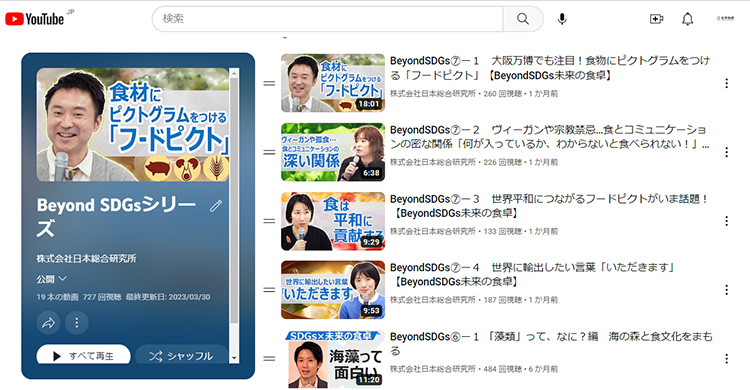This screenshot has height=390, width=750.
Task: Click the Beyond SDGsシリーズ playlist title
Action: tap(116, 217)
